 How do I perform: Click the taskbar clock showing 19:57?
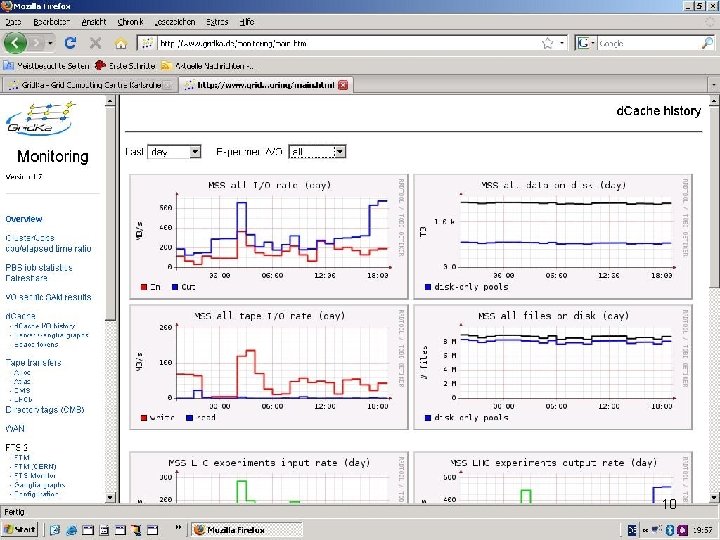coord(703,530)
